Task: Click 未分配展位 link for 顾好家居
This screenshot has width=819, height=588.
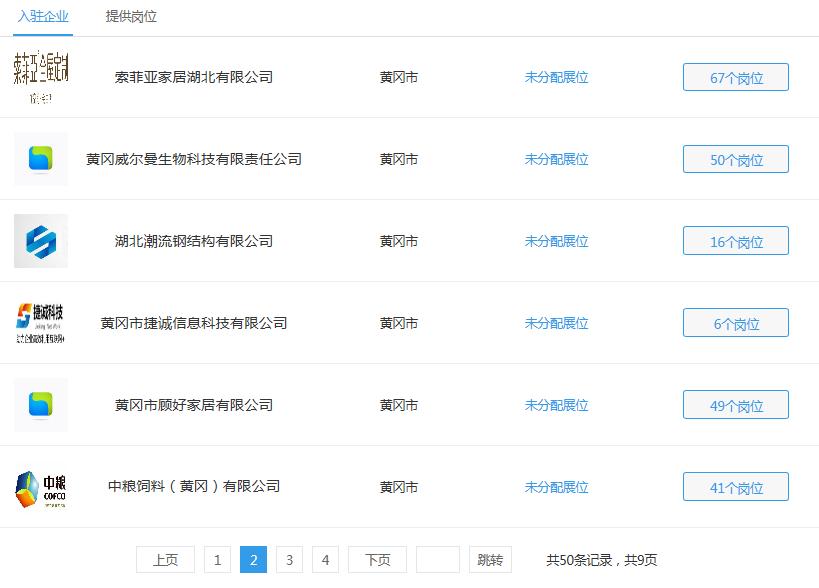Action: coord(556,405)
